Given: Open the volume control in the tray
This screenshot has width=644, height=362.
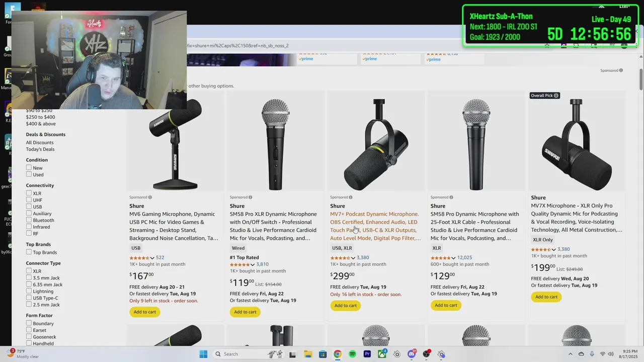Looking at the screenshot, I should coord(611,354).
